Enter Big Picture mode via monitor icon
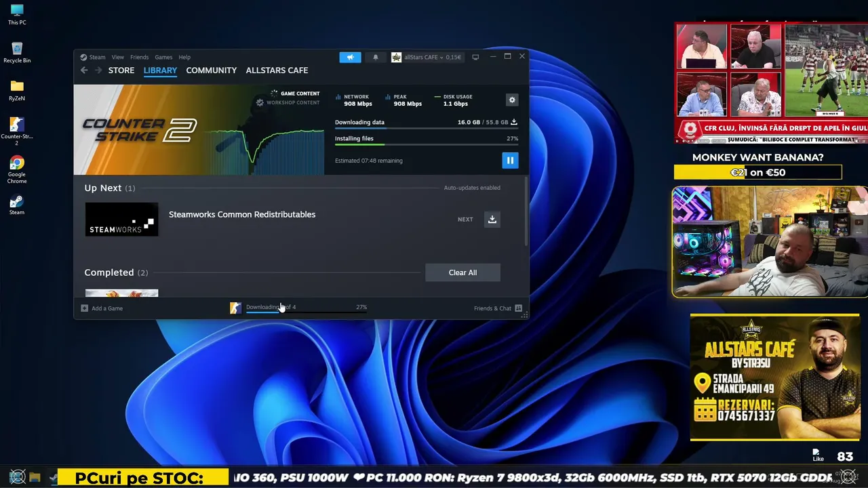The image size is (868, 488). click(x=475, y=58)
